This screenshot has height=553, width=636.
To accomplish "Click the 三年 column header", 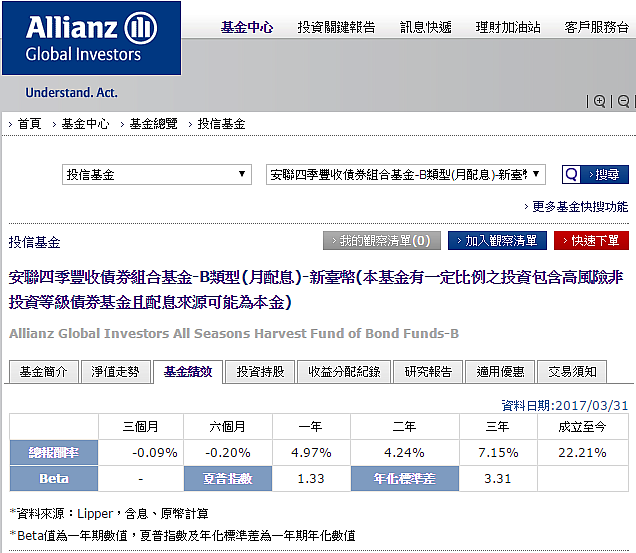I will tap(498, 426).
